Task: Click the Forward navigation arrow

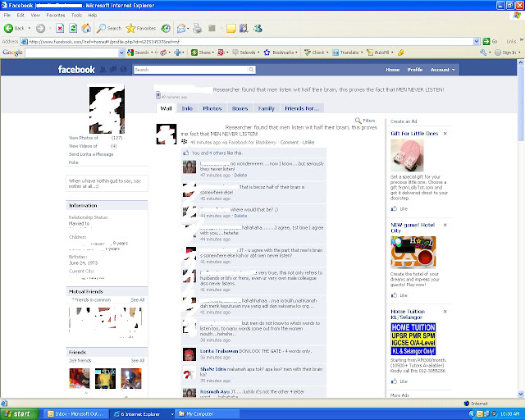Action: [40, 29]
